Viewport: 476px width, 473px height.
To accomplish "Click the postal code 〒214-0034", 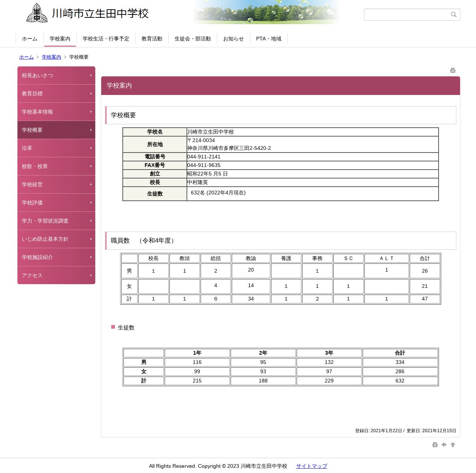I will 201,140.
